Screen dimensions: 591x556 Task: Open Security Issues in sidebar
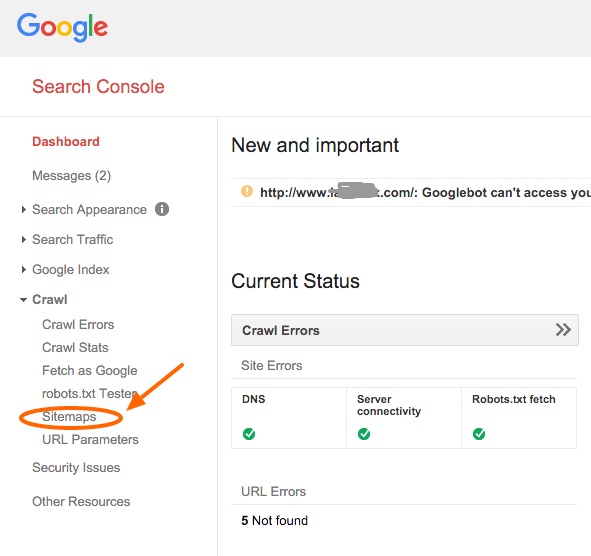(76, 467)
